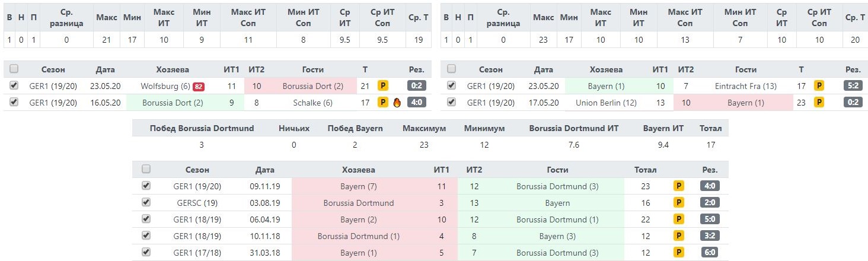Sort by the Дата column in Dortmund table

[105, 69]
